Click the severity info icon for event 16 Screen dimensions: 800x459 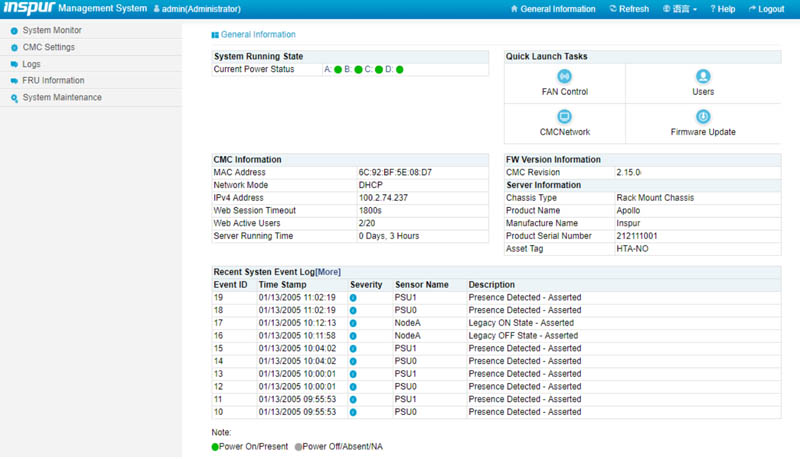353,336
